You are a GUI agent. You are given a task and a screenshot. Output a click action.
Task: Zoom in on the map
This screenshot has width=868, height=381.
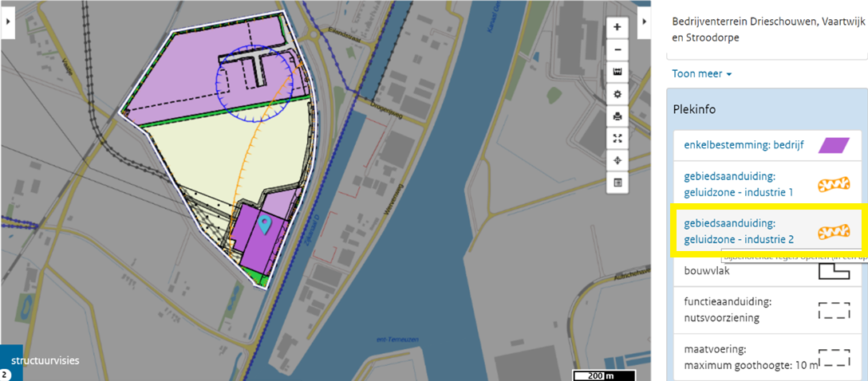[617, 27]
